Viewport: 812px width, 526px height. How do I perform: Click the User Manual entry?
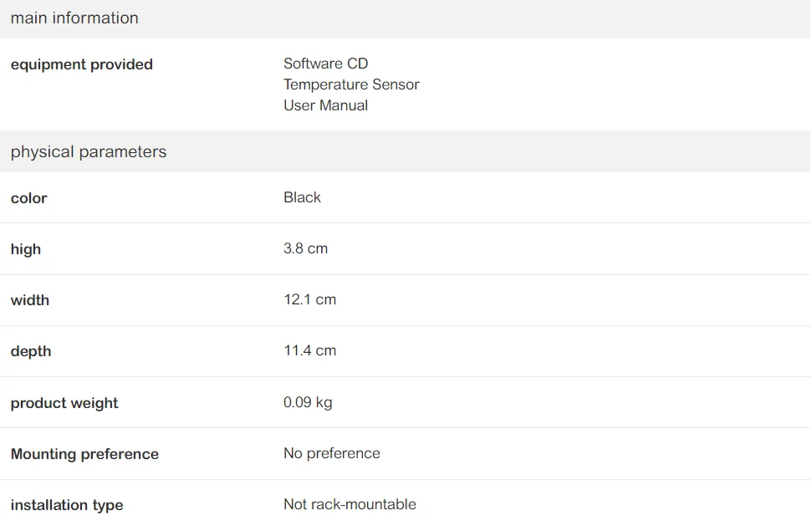325,105
